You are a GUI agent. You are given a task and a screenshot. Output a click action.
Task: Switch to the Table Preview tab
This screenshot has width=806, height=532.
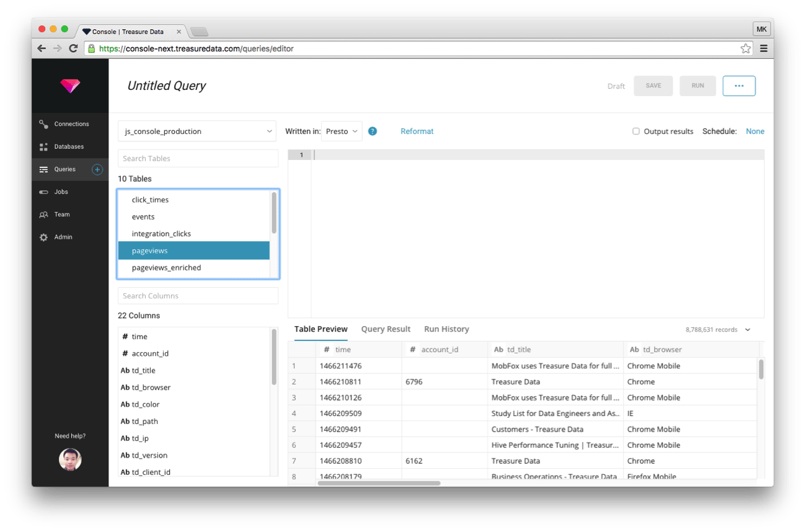[321, 329]
